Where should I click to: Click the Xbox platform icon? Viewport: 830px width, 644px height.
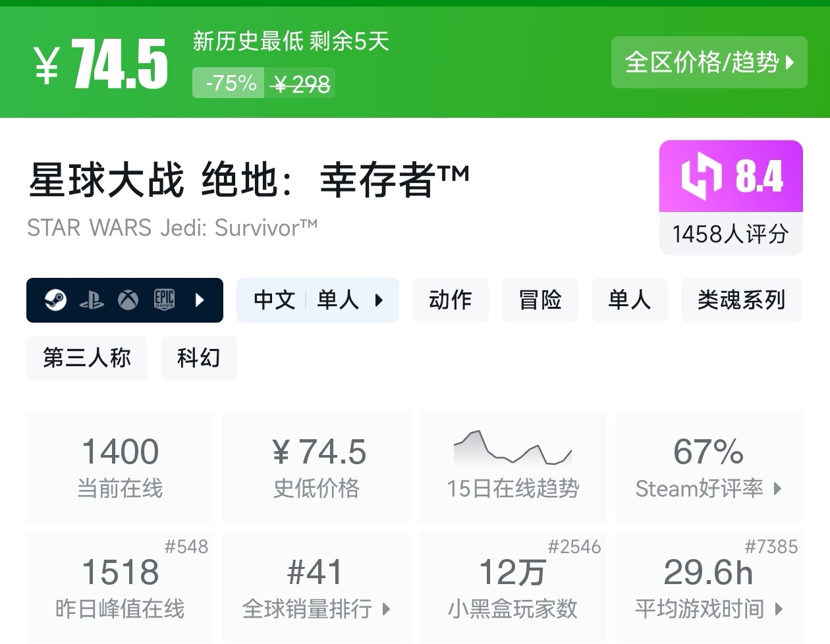coord(128,300)
